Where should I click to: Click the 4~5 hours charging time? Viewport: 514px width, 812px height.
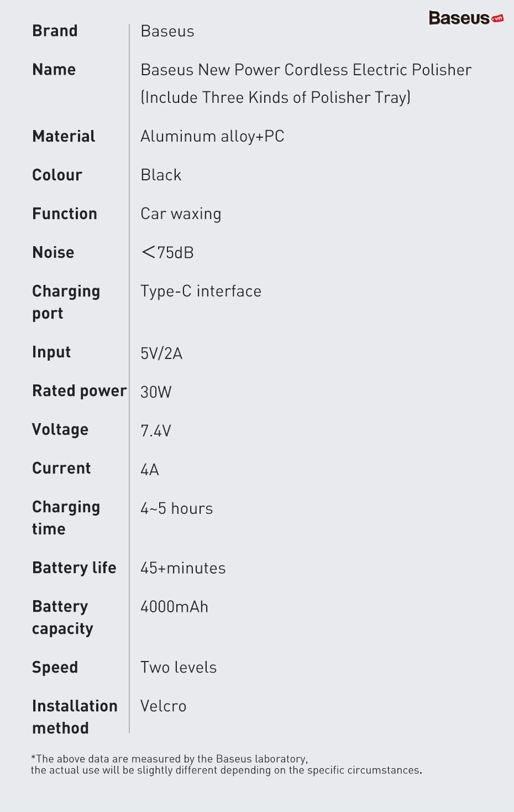pyautogui.click(x=176, y=508)
